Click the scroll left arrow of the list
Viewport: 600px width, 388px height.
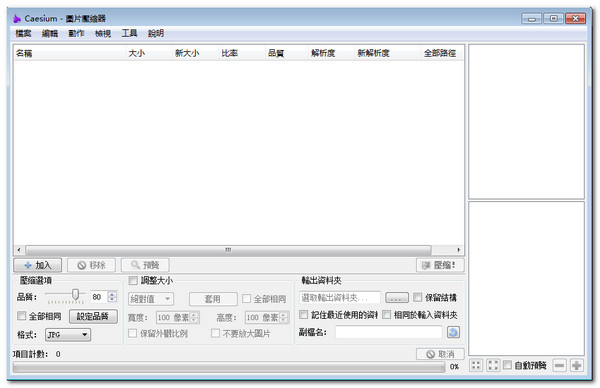[x=19, y=250]
